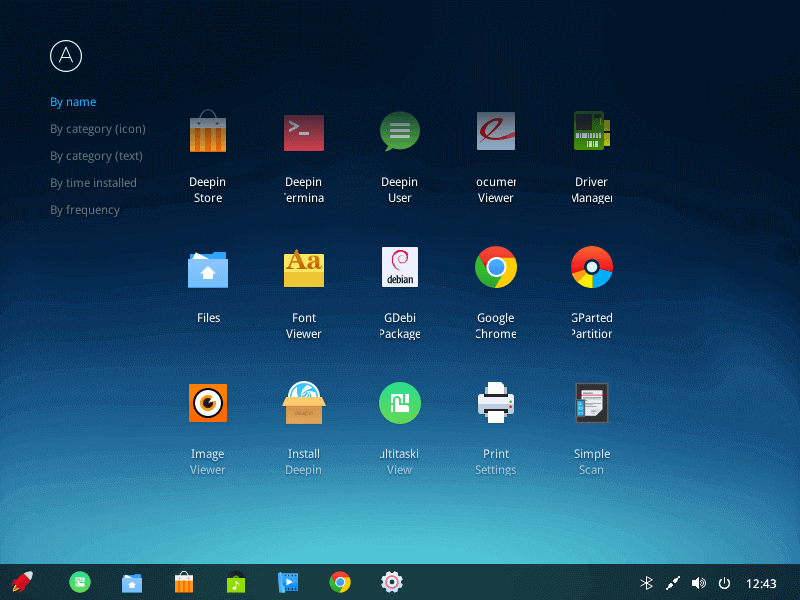
Task: Open GParted Partition Editor
Action: click(592, 268)
